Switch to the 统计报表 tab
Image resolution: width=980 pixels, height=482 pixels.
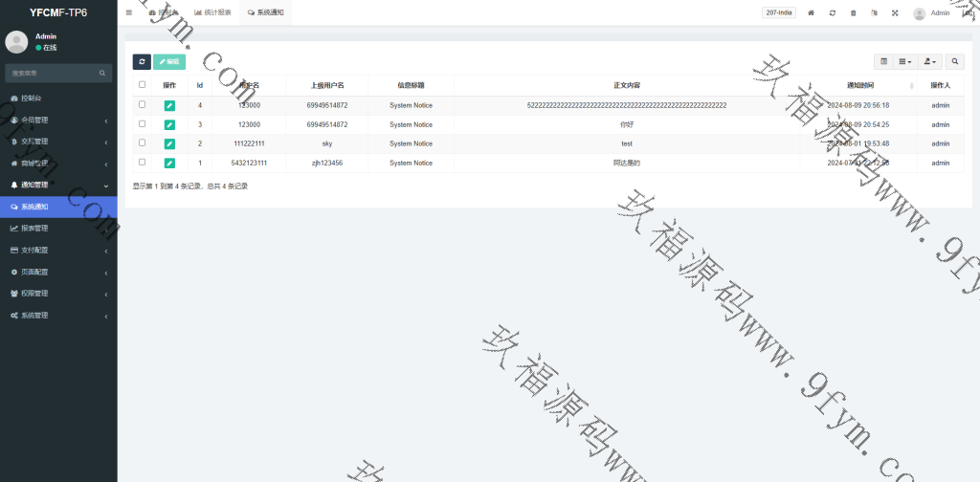tap(212, 12)
